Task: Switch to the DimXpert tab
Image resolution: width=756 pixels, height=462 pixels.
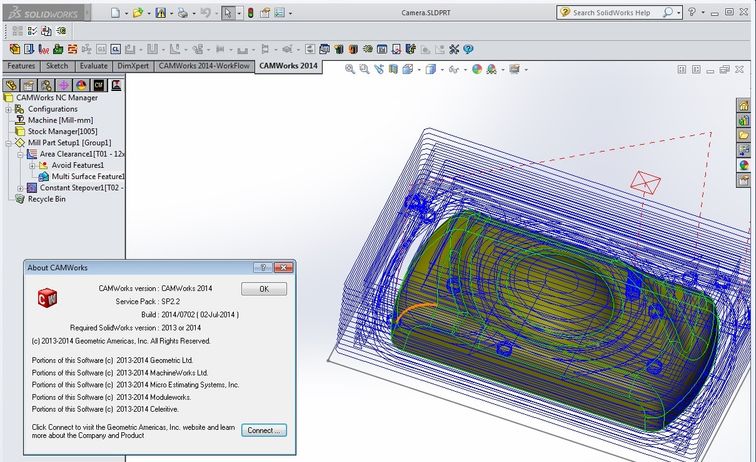Action: 133,66
